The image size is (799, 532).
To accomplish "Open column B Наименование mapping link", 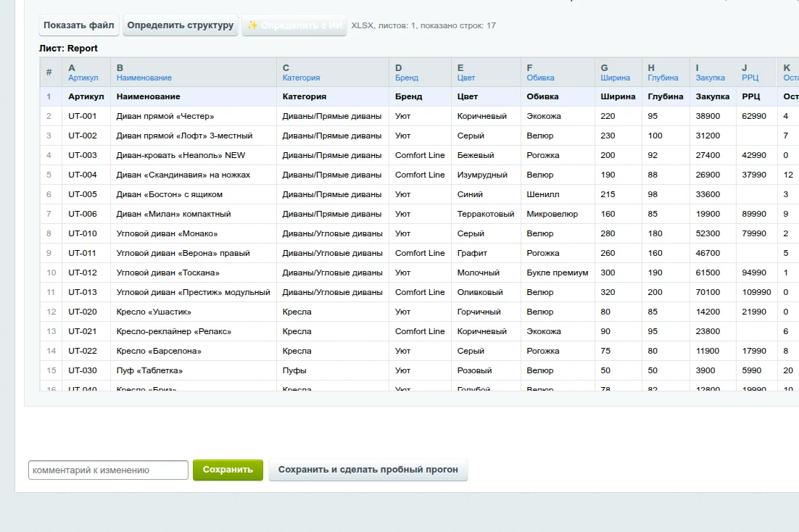I will tap(144, 78).
